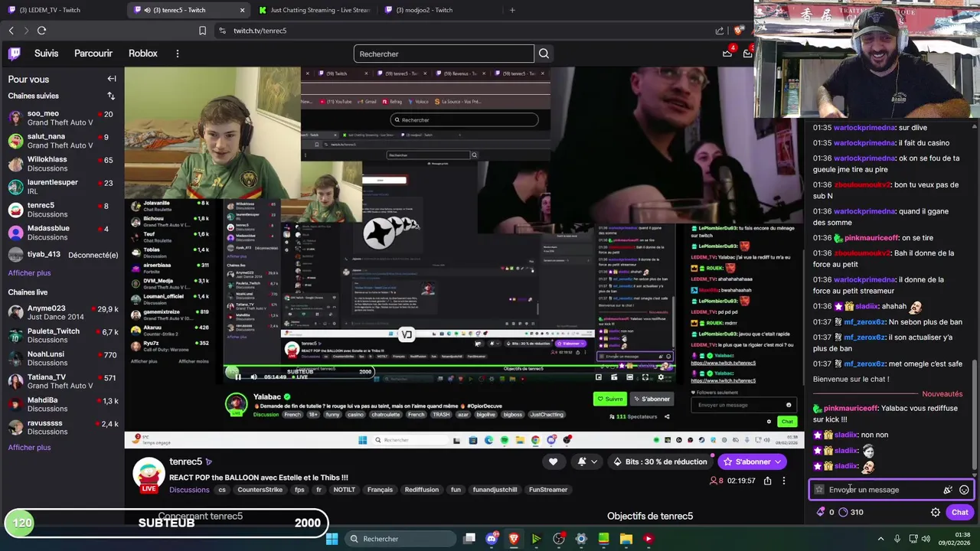Open Pauleta_Twitch channel in sidebar

(x=61, y=335)
